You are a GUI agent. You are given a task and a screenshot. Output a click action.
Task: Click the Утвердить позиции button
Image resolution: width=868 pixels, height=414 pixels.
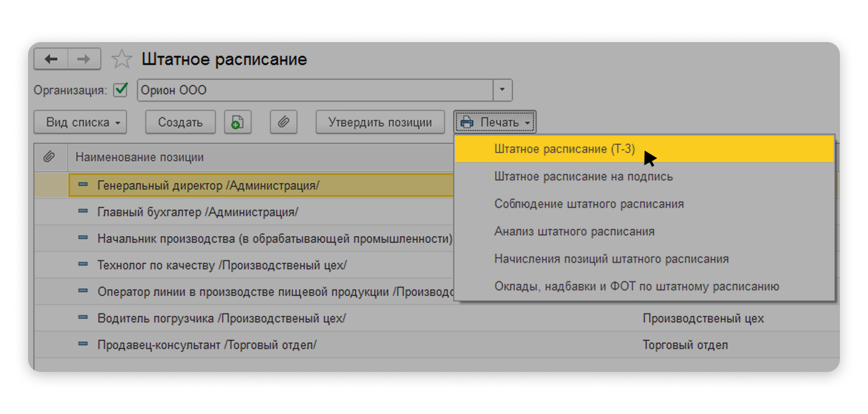(x=380, y=122)
